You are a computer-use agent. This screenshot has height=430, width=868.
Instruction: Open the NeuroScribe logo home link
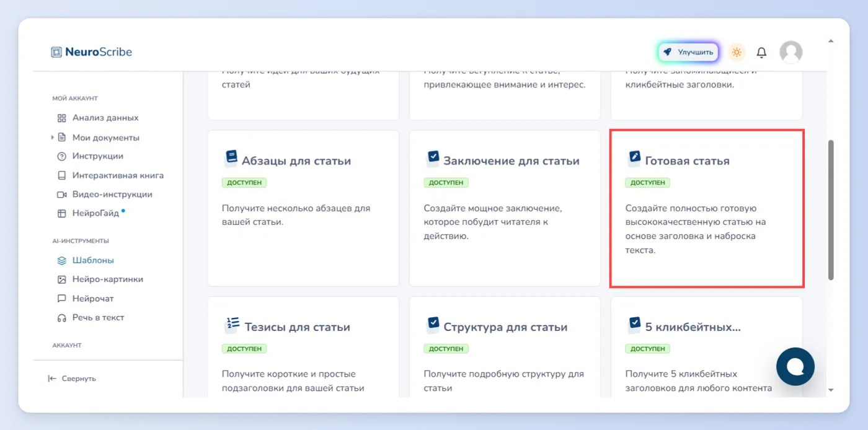[x=92, y=52]
